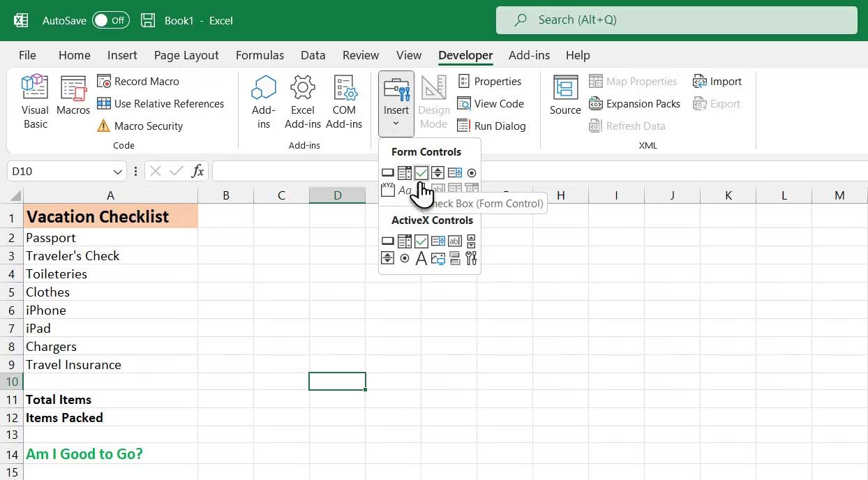Open the Visual Basic editor
Image resolution: width=868 pixels, height=480 pixels.
click(34, 101)
